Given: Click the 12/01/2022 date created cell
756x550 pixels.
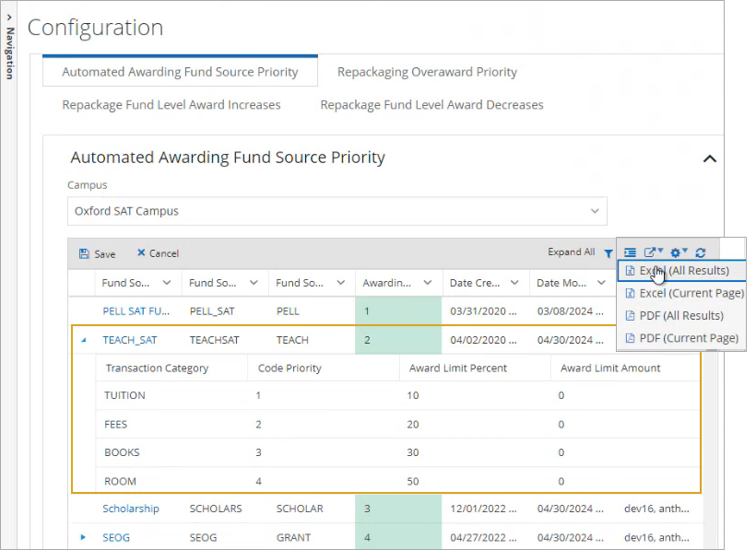Looking at the screenshot, I should coord(483,509).
